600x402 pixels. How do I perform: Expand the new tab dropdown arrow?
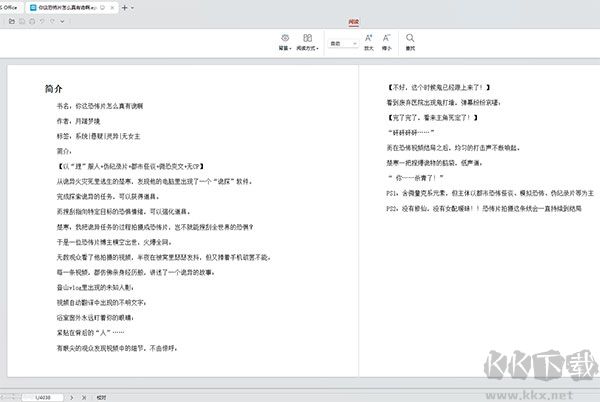(132, 8)
